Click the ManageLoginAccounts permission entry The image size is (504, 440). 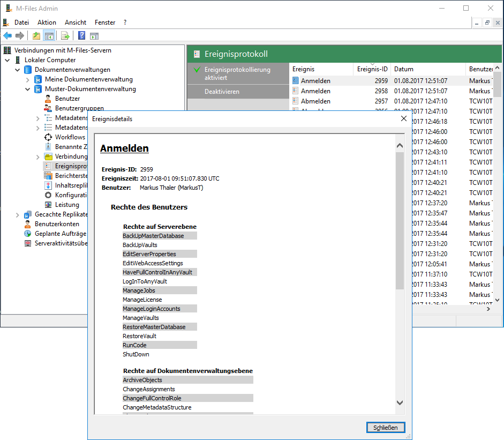(x=160, y=309)
